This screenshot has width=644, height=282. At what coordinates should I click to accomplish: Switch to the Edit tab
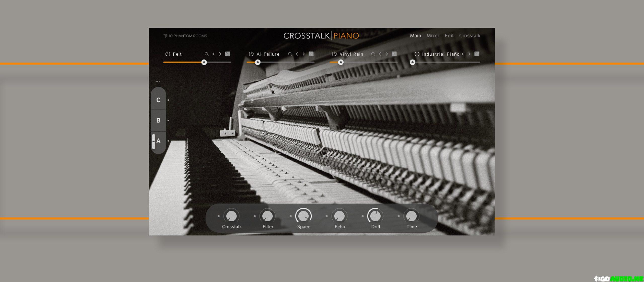[449, 36]
